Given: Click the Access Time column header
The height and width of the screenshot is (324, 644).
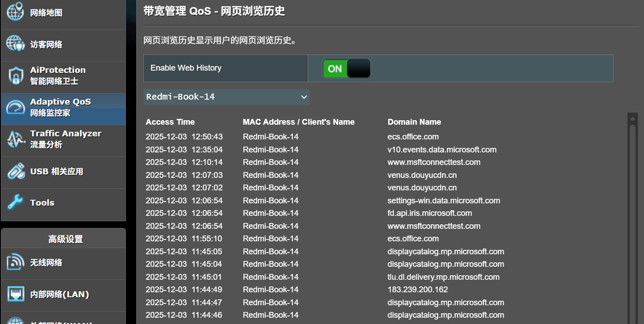Looking at the screenshot, I should click(170, 122).
